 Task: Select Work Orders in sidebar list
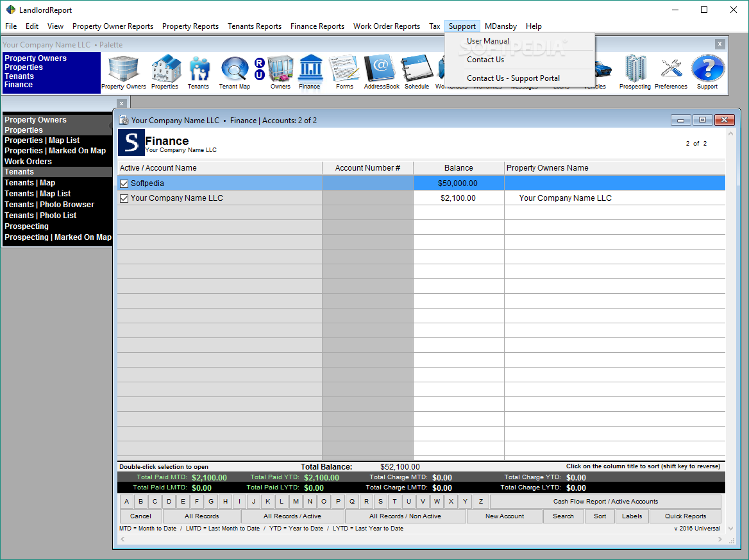[28, 162]
